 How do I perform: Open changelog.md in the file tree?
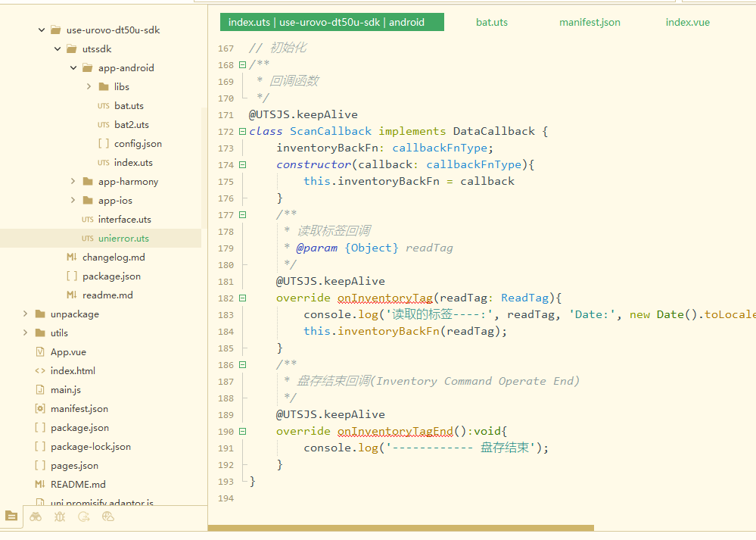pos(114,258)
